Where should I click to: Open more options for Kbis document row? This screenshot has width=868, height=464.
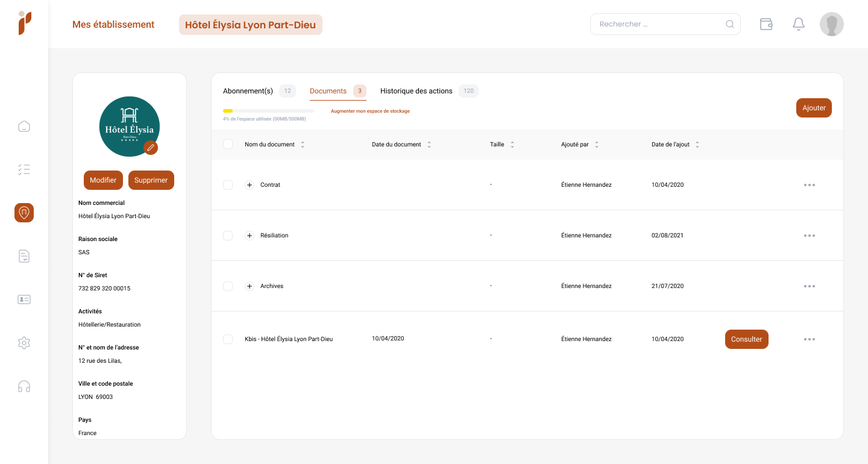point(810,339)
